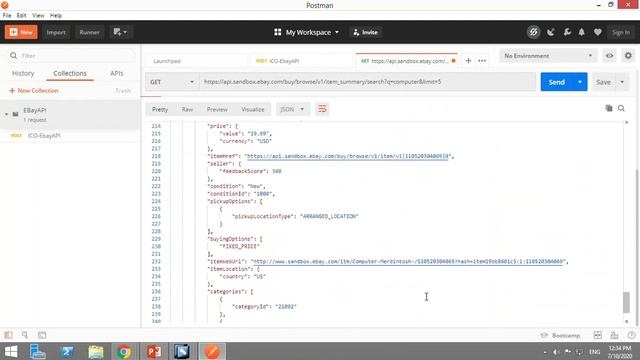
Task: Open the Edit menu
Action: (22, 16)
